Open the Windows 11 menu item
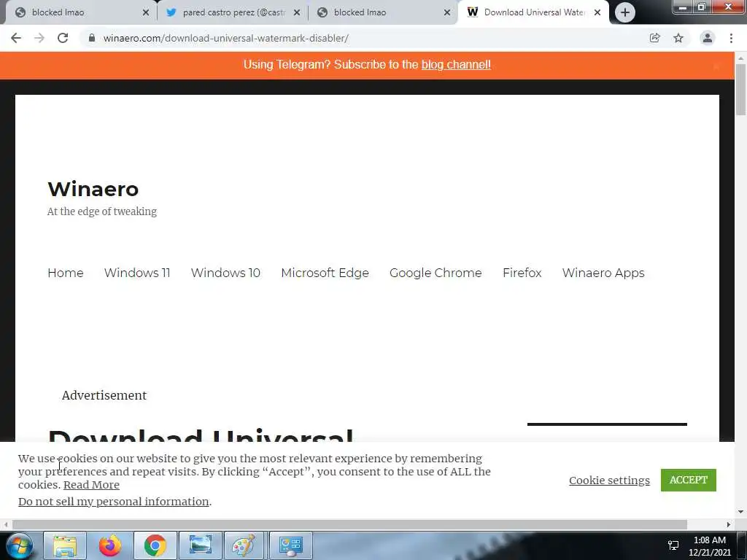 pyautogui.click(x=137, y=273)
